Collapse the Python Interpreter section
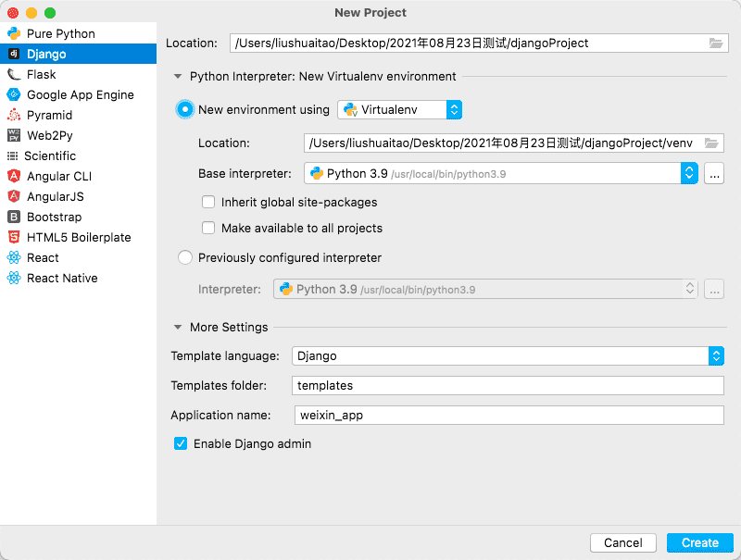 [x=178, y=76]
